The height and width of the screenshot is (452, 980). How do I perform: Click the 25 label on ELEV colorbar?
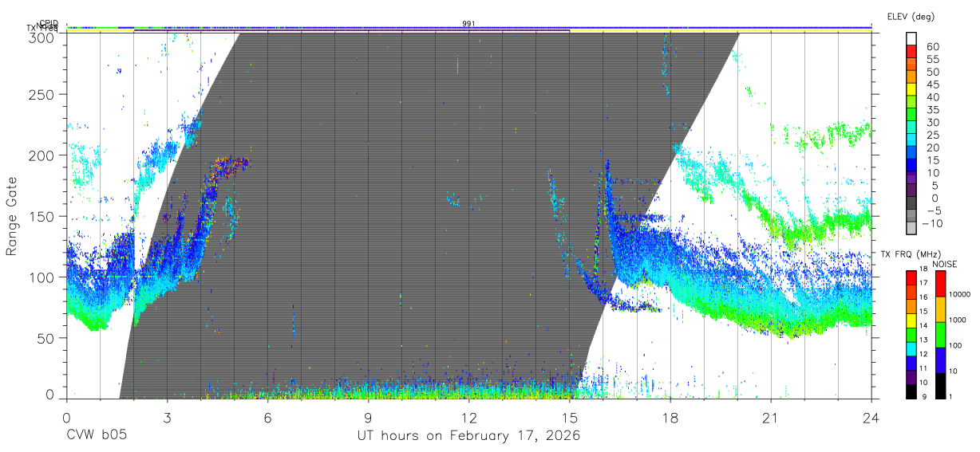point(932,135)
